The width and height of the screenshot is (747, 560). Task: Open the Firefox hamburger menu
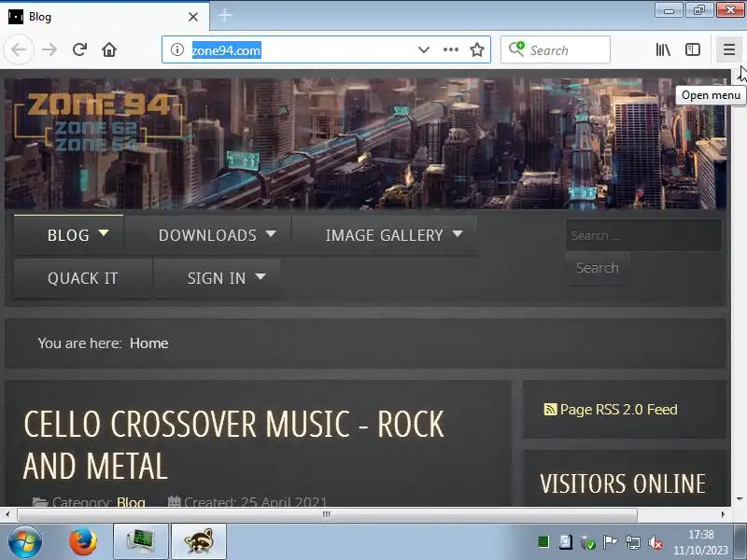click(728, 49)
